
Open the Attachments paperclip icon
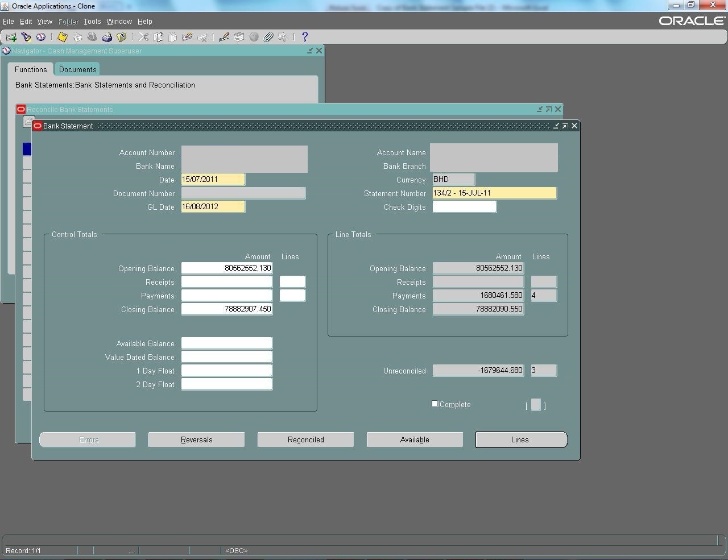pos(268,38)
